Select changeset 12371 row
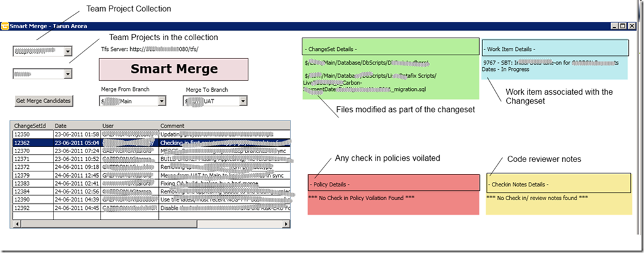644x253 pixels. [x=31, y=159]
